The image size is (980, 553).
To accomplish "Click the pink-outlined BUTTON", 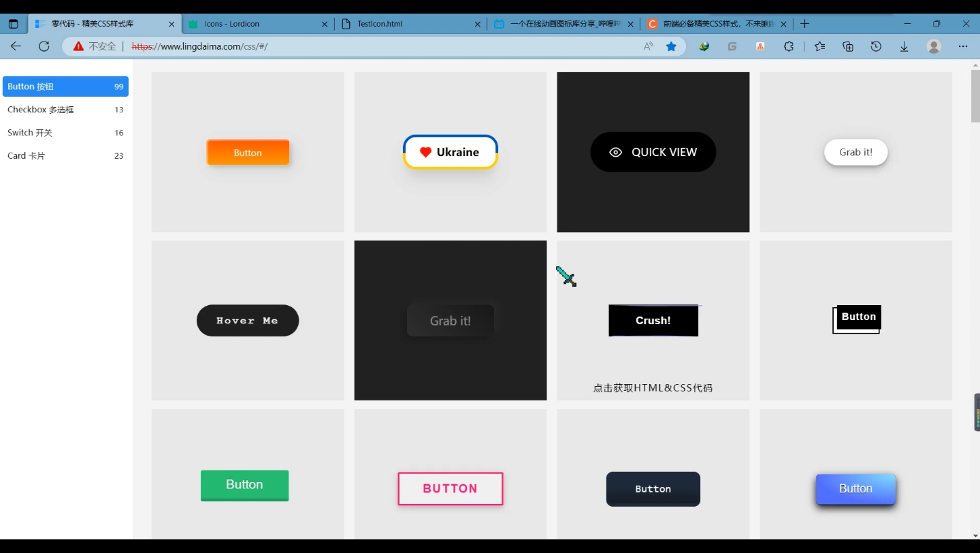I will tap(451, 489).
